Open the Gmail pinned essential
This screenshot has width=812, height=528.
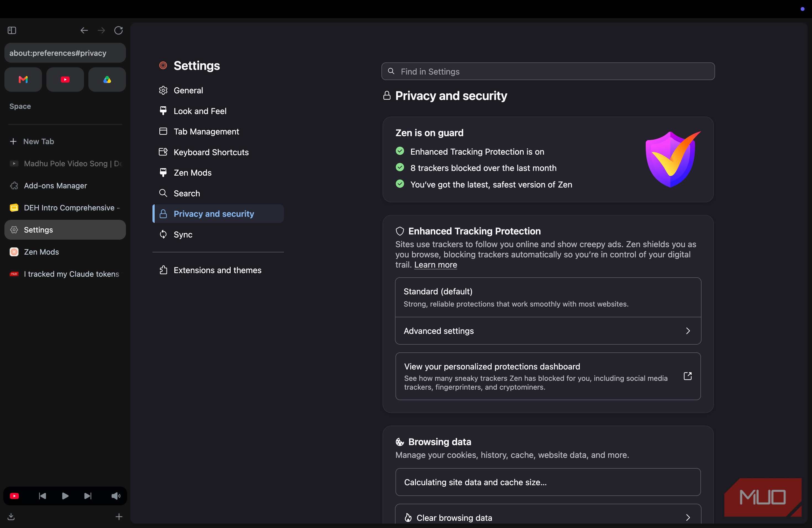tap(23, 80)
